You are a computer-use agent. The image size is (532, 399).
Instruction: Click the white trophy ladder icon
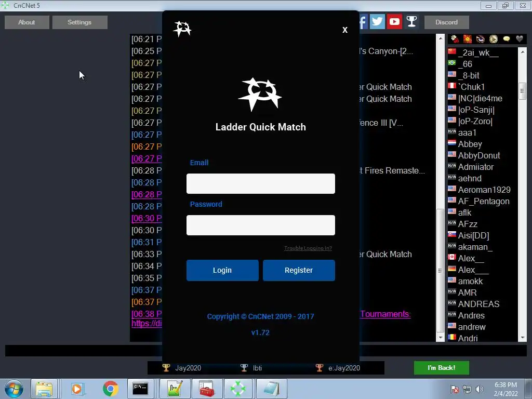(411, 22)
